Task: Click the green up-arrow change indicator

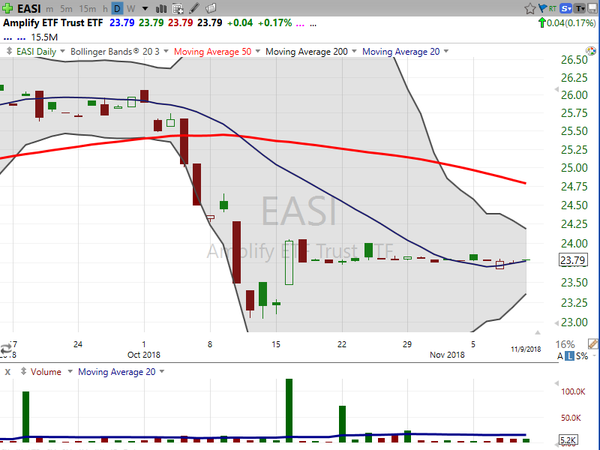Action: (542, 23)
